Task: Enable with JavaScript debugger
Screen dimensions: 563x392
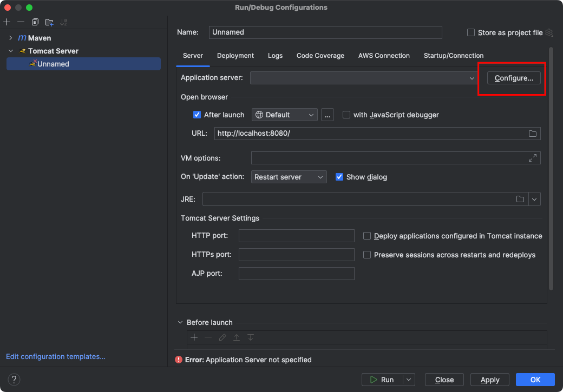Action: (346, 115)
